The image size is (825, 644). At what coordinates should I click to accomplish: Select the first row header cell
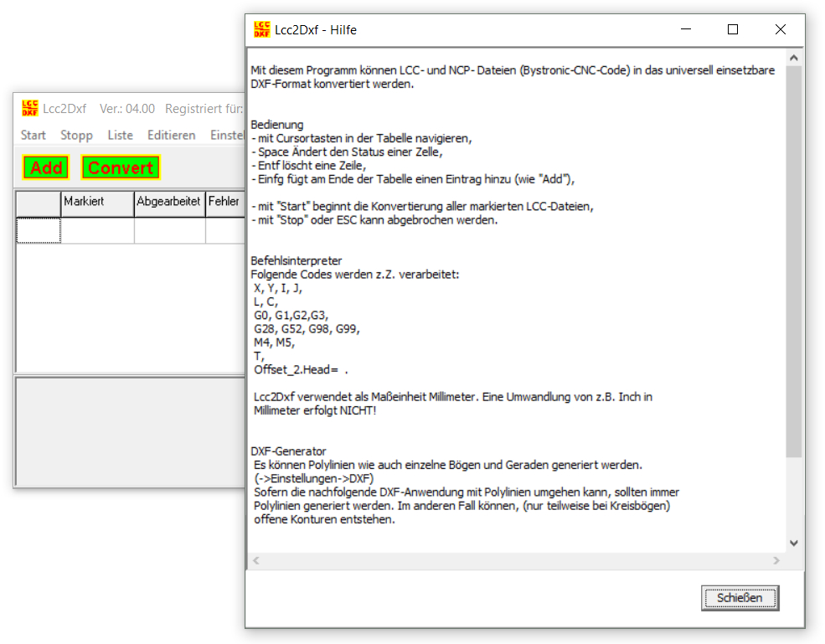39,230
